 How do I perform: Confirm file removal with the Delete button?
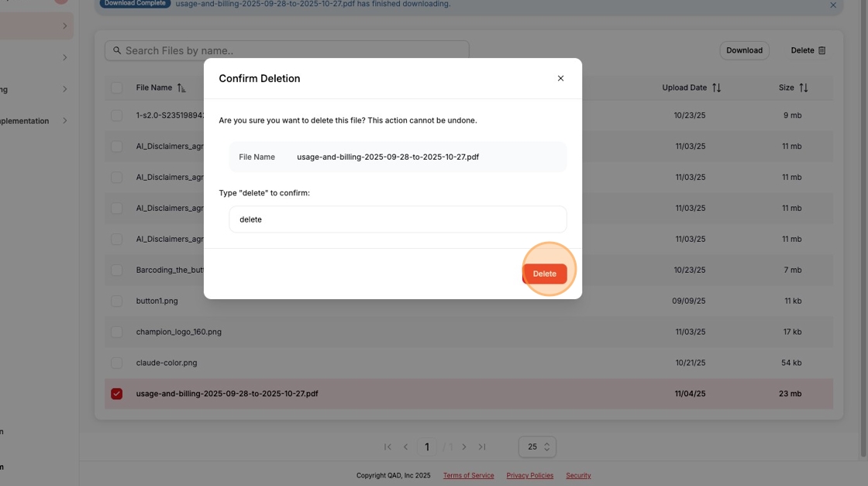pos(544,273)
